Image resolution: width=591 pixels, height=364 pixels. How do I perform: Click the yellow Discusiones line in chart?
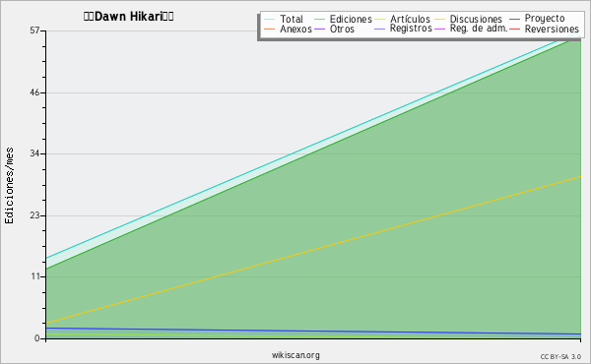click(x=313, y=250)
